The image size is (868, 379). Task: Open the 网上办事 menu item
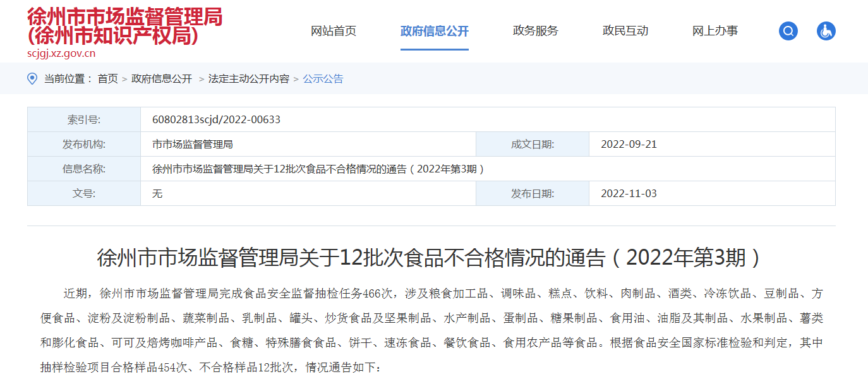715,31
